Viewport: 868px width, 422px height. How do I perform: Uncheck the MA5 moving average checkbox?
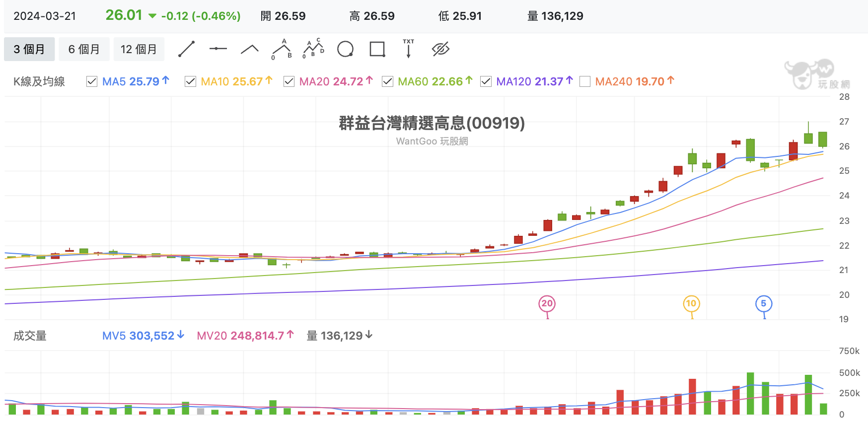tap(92, 81)
